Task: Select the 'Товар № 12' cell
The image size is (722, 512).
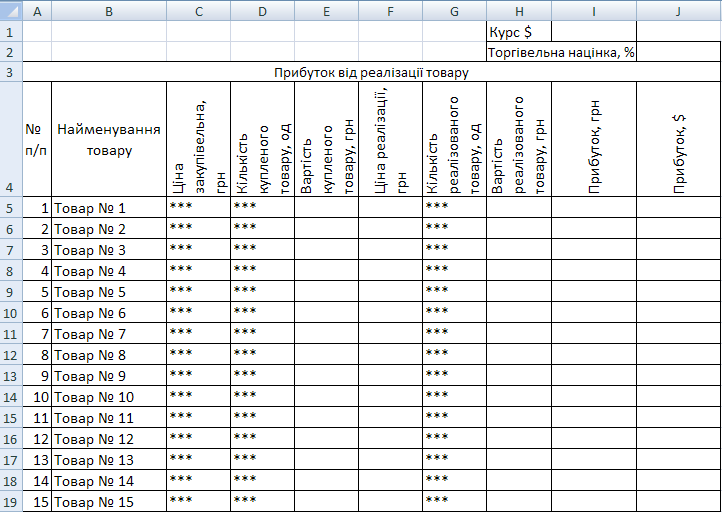Action: click(x=109, y=439)
